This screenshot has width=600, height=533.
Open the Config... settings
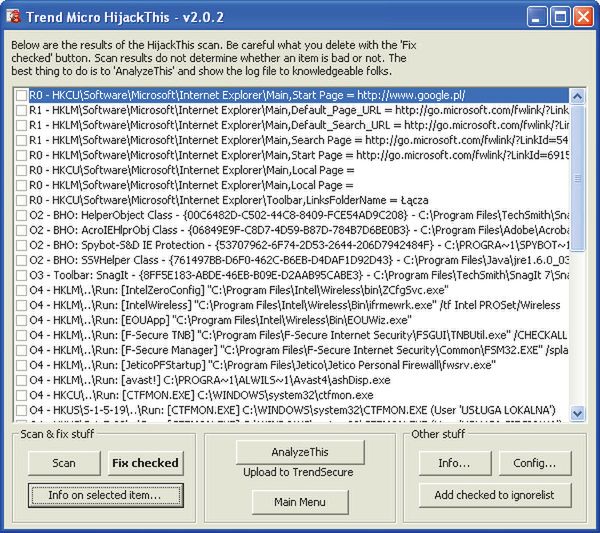[x=535, y=463]
